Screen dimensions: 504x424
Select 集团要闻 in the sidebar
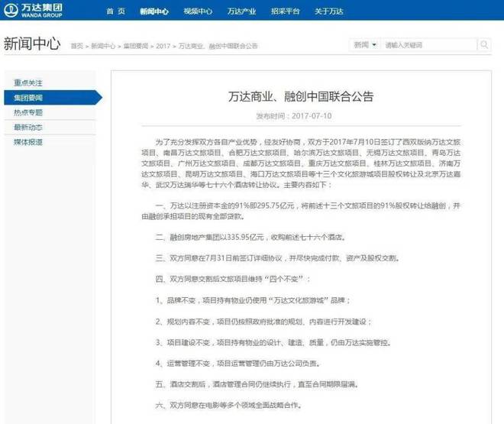pos(53,97)
